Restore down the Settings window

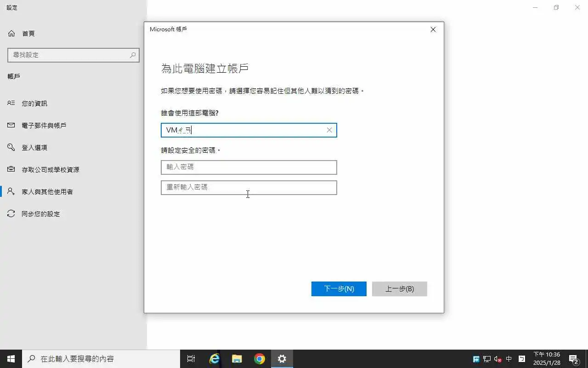pos(556,7)
